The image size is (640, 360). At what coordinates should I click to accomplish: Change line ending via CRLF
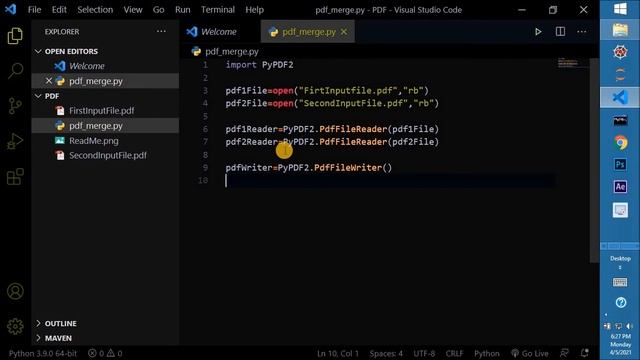point(454,353)
